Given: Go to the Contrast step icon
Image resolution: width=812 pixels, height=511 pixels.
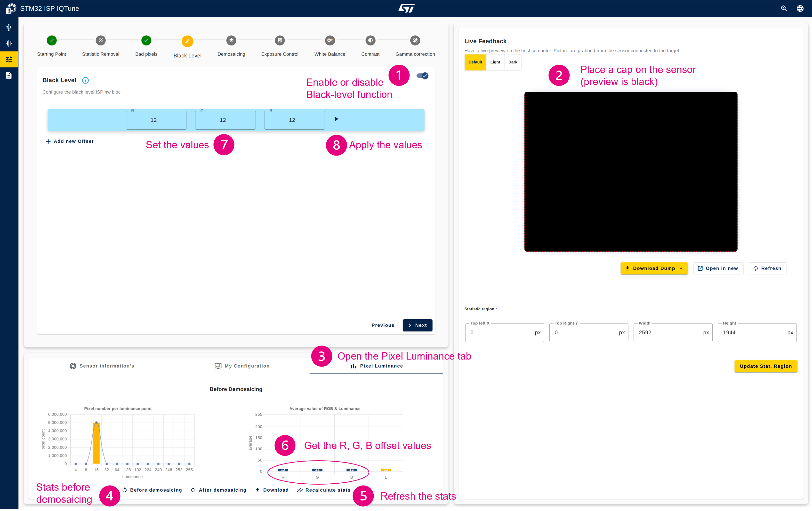Looking at the screenshot, I should [x=370, y=40].
